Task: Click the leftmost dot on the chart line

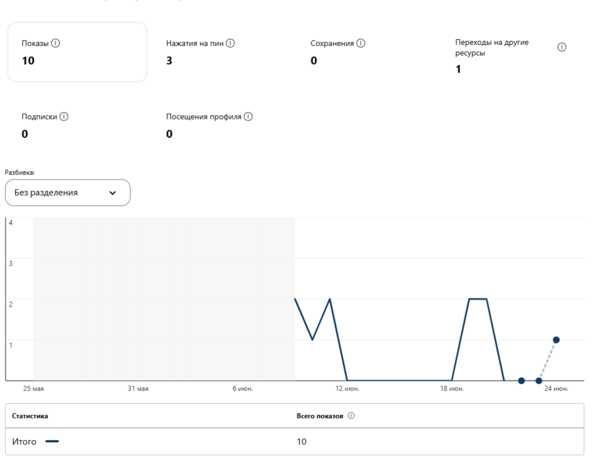Action: 521,381
